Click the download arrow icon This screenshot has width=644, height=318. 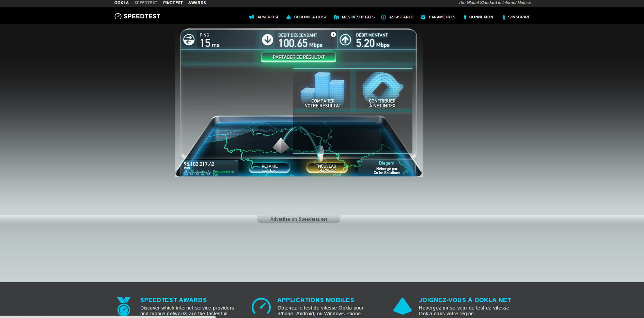[267, 40]
